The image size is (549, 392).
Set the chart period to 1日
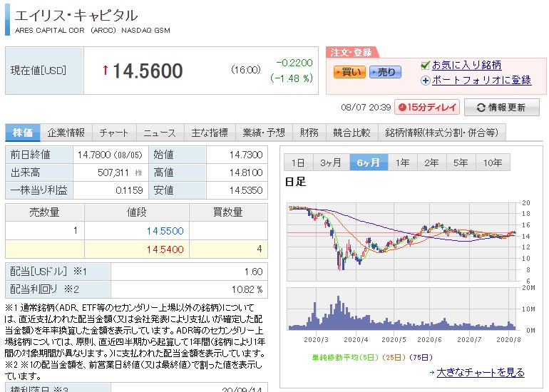pyautogui.click(x=298, y=163)
